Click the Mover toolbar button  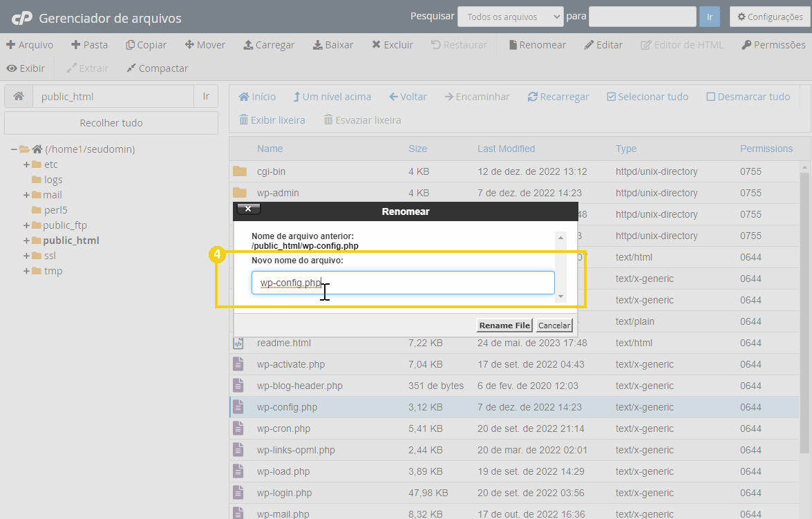[x=205, y=45]
